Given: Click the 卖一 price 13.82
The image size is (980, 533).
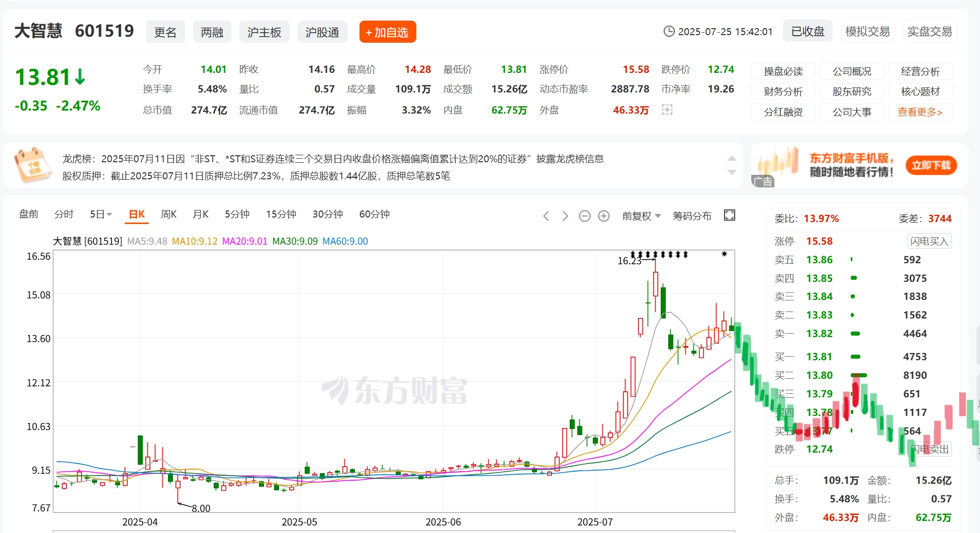Looking at the screenshot, I should (x=820, y=334).
